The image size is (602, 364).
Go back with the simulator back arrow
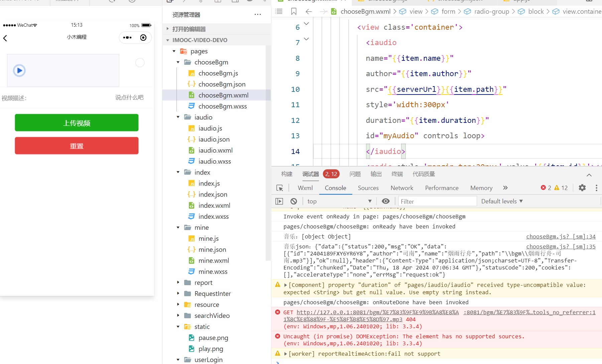pos(5,38)
